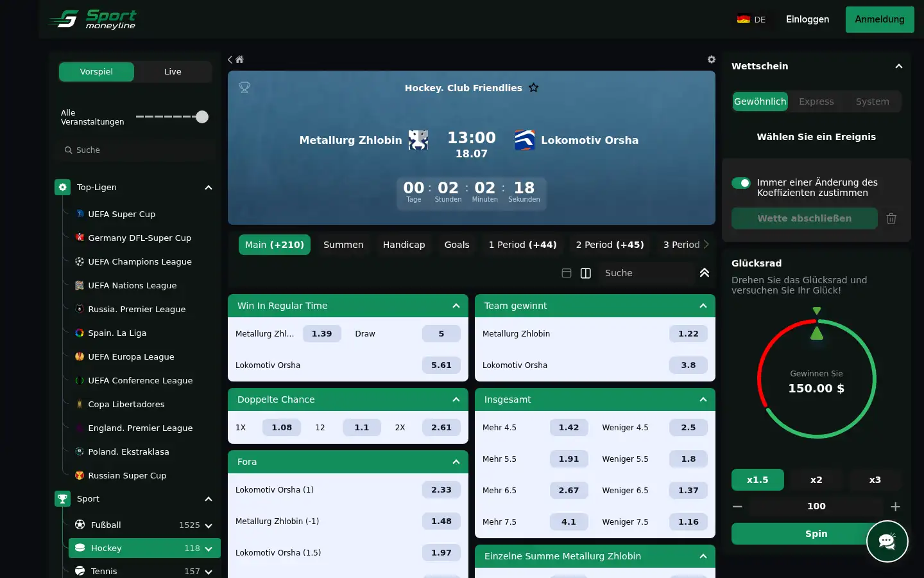Open UEFA Europa League

tap(131, 356)
